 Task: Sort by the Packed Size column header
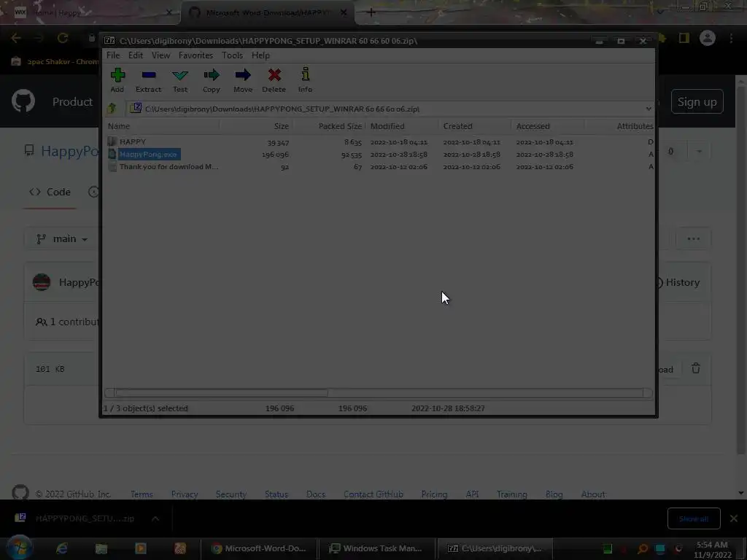329,126
